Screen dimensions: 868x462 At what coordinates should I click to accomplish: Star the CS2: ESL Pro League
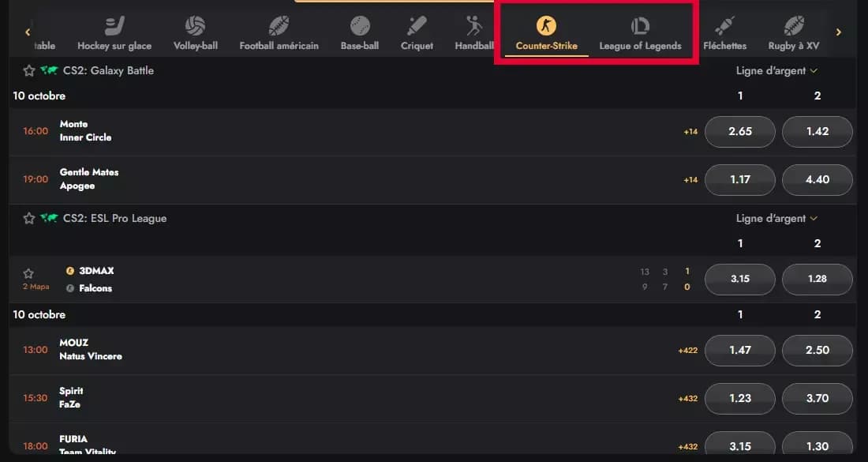coord(29,219)
